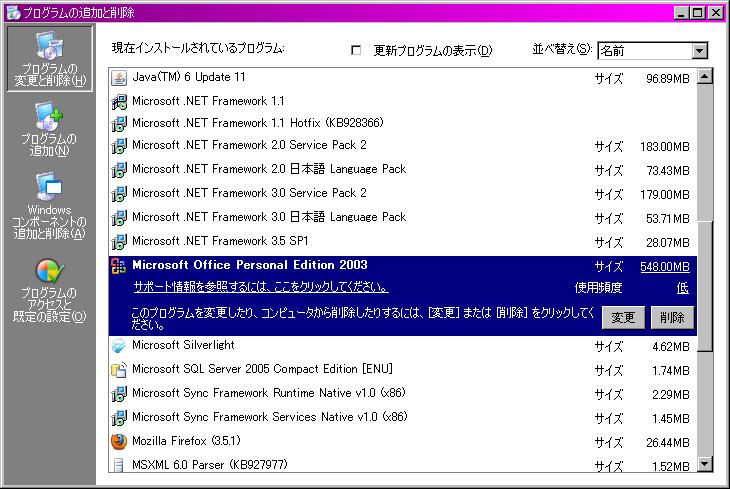The image size is (730, 489).
Task: Select Microsoft .NET Framework 1.1 entry
Action: (403, 101)
